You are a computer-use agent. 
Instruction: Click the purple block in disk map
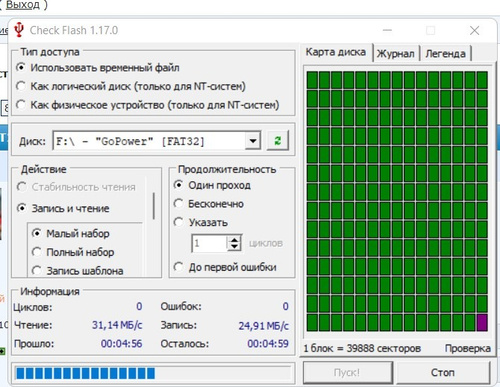point(482,322)
